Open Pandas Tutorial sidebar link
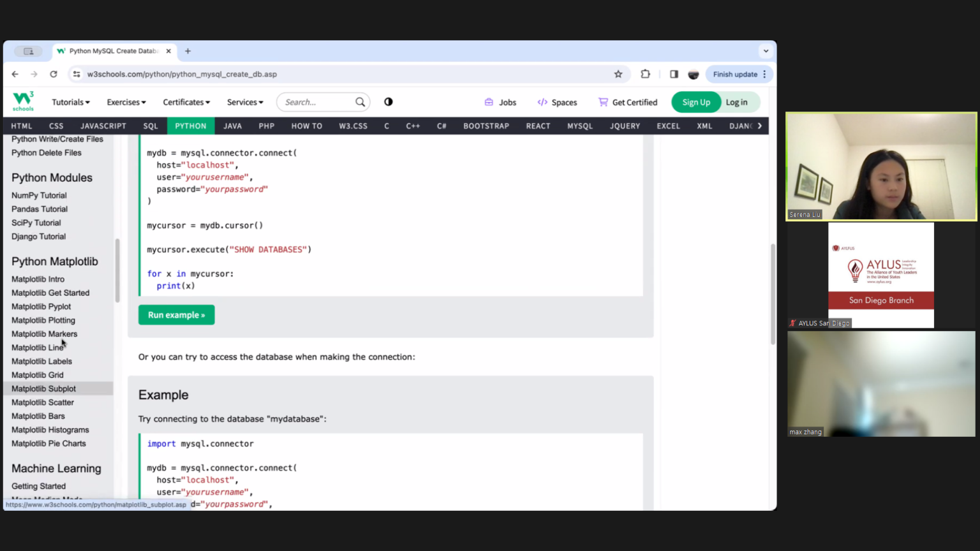 (x=40, y=209)
